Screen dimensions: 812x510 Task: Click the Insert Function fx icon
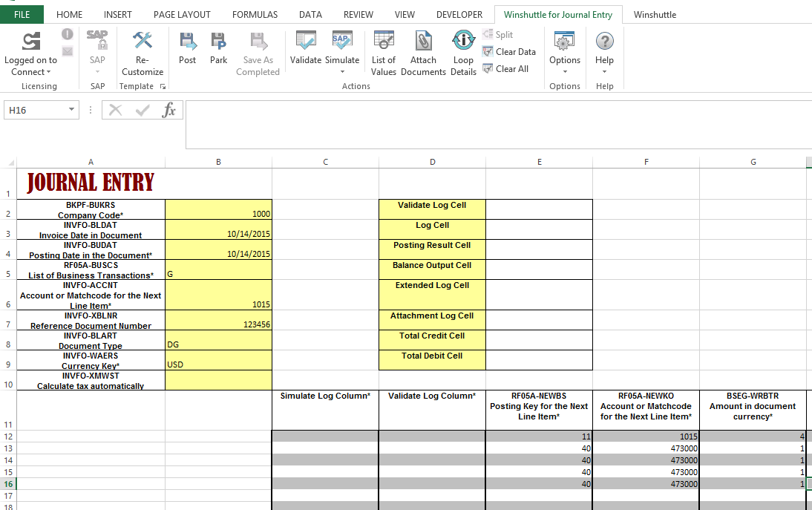(168, 110)
